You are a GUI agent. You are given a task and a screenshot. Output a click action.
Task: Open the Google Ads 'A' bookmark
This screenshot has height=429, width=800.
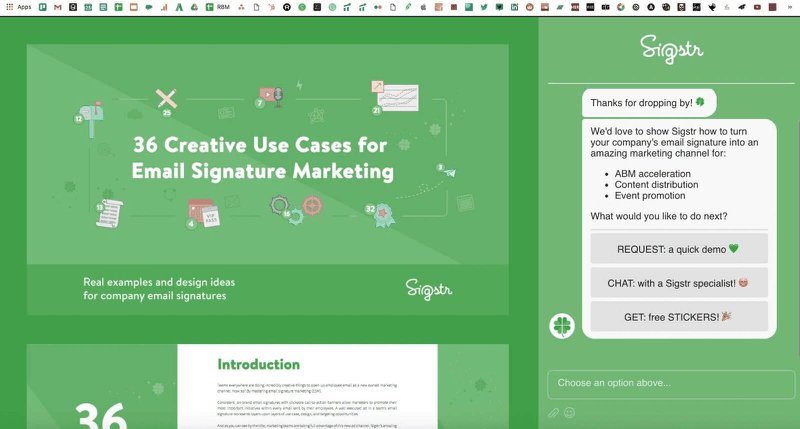coord(179,7)
